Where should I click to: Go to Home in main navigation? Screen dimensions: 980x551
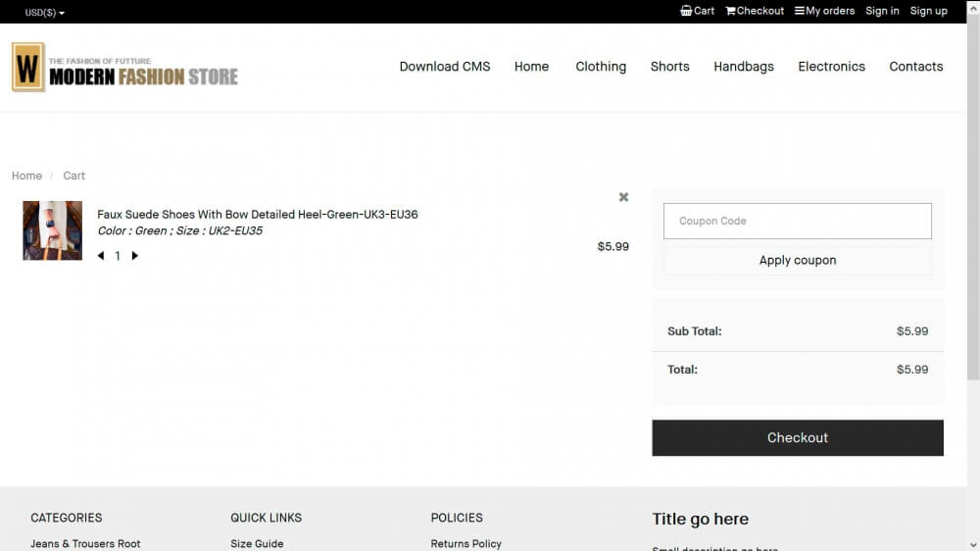(x=531, y=67)
